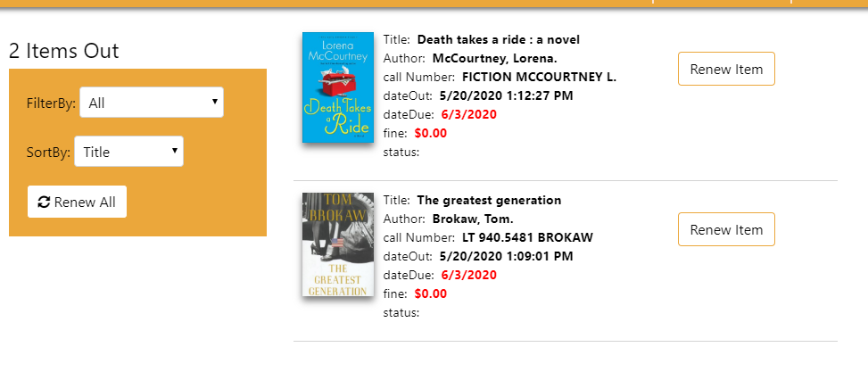Select author Brokaw, Tom.

coord(473,219)
